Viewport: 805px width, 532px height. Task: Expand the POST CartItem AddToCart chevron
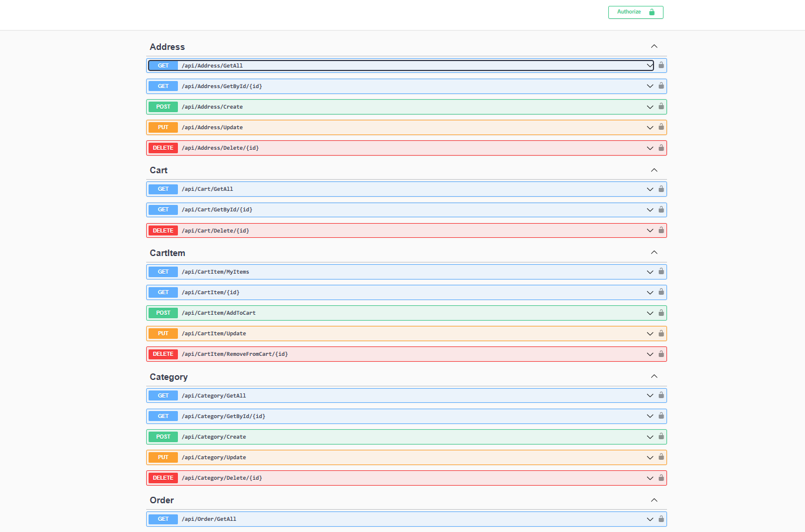(x=650, y=313)
